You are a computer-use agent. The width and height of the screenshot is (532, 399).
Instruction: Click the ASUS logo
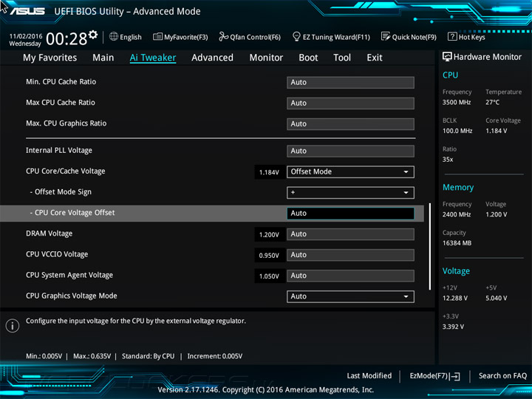(x=27, y=11)
